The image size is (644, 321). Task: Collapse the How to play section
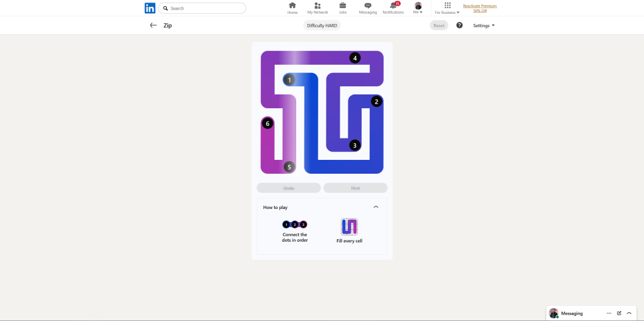pos(376,207)
